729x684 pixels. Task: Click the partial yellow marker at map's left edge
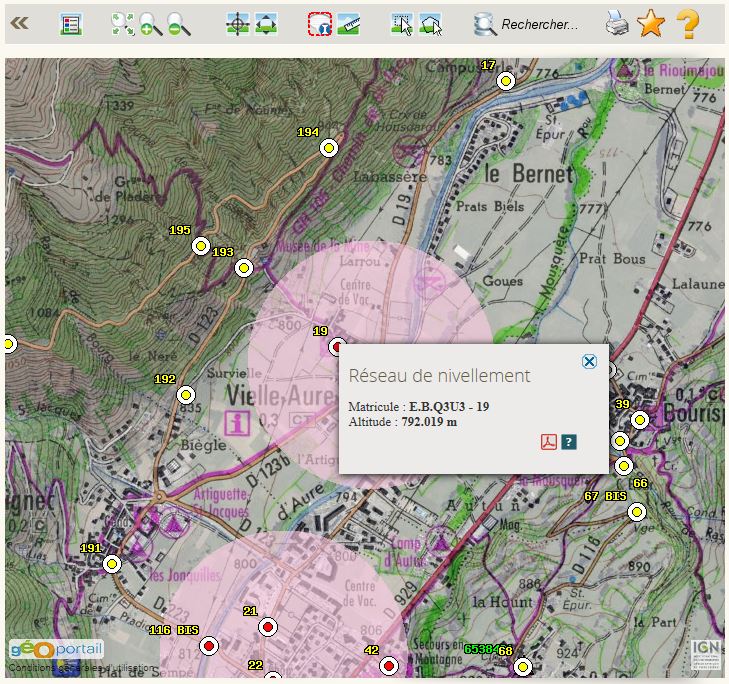(x=10, y=345)
